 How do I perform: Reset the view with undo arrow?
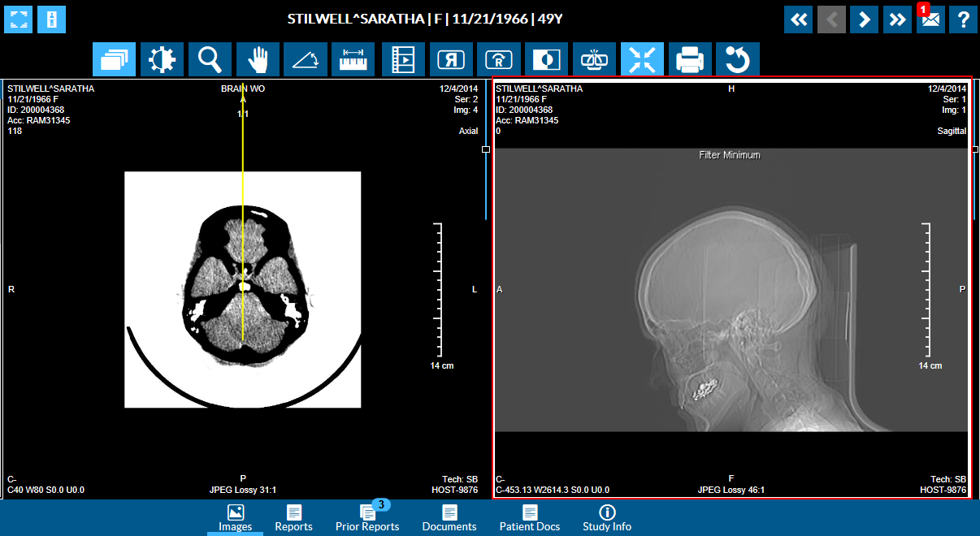pos(738,59)
